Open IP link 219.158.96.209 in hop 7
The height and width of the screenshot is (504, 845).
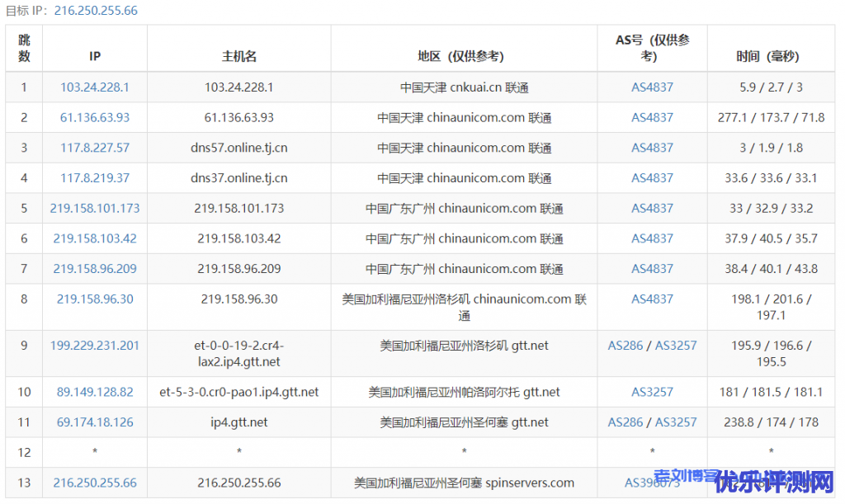[x=95, y=269]
